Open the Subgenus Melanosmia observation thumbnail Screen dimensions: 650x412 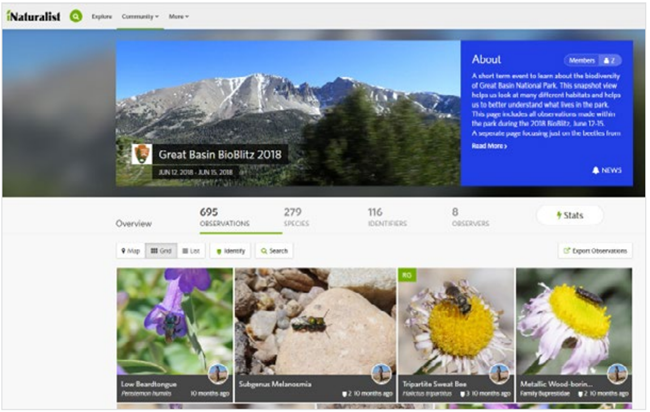315,325
